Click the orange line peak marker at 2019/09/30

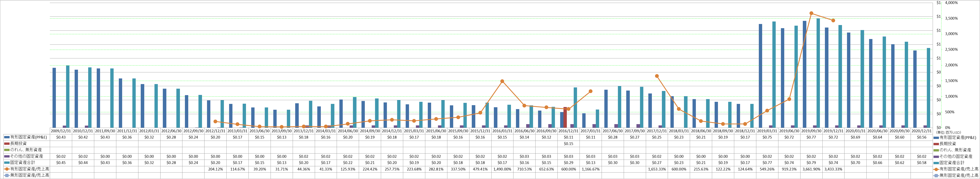pos(812,13)
